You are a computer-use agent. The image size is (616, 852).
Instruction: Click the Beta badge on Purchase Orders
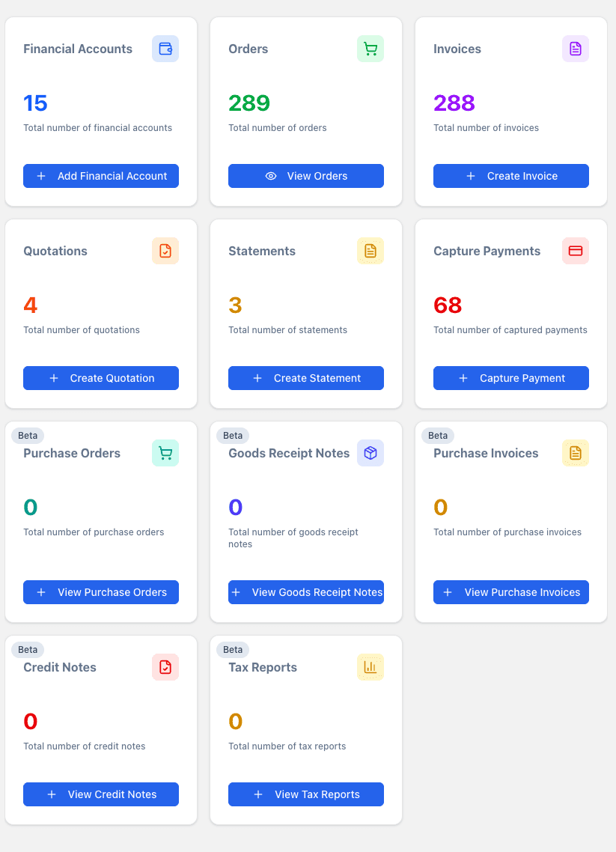pyautogui.click(x=28, y=435)
